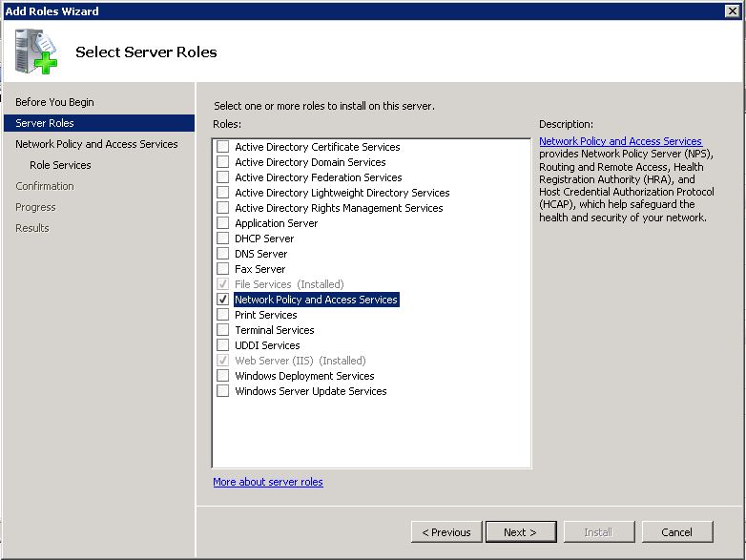
Task: Tick the UDDI Services checkbox
Action: coord(222,345)
